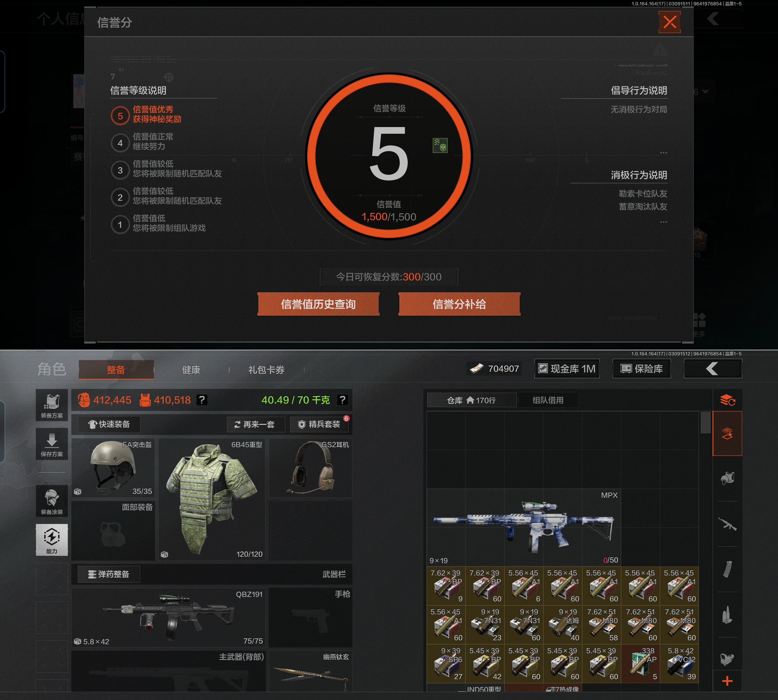Expand ellipsis under 倡导行为说明

(663, 153)
